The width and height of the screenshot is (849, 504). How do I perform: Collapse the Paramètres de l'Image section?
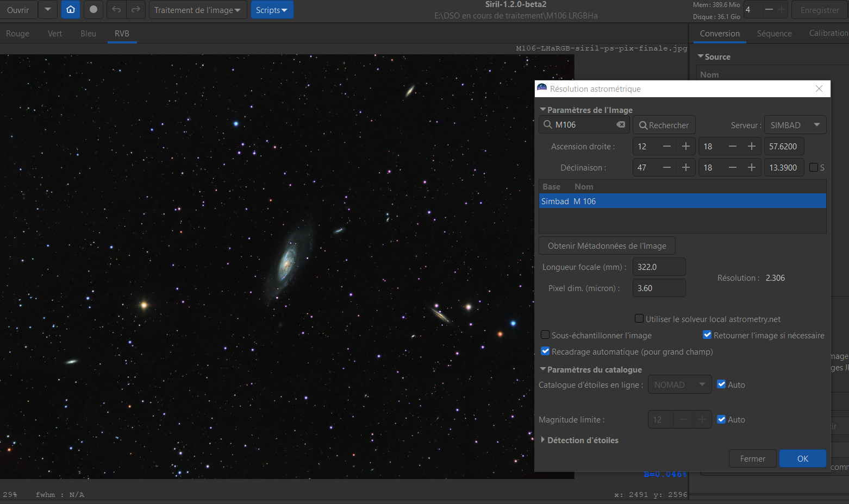pyautogui.click(x=543, y=110)
